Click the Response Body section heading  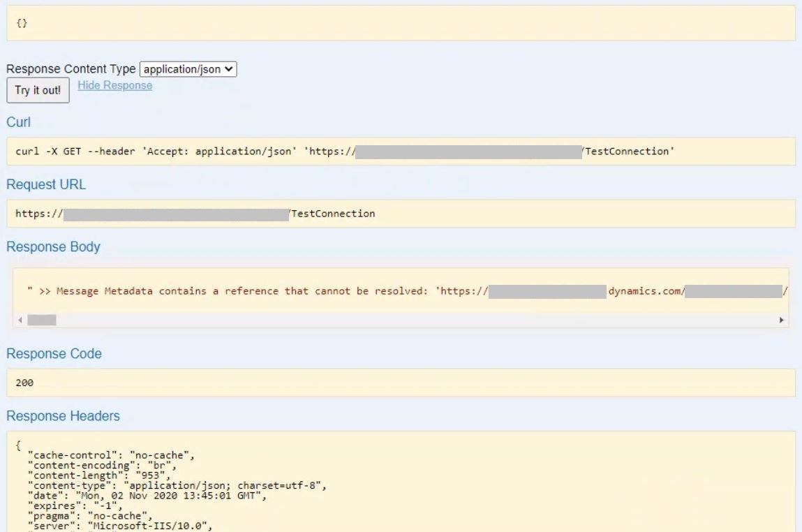point(54,246)
